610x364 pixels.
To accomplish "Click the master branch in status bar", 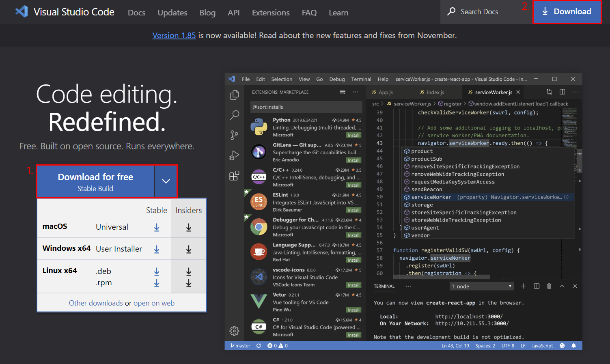I will [x=240, y=346].
